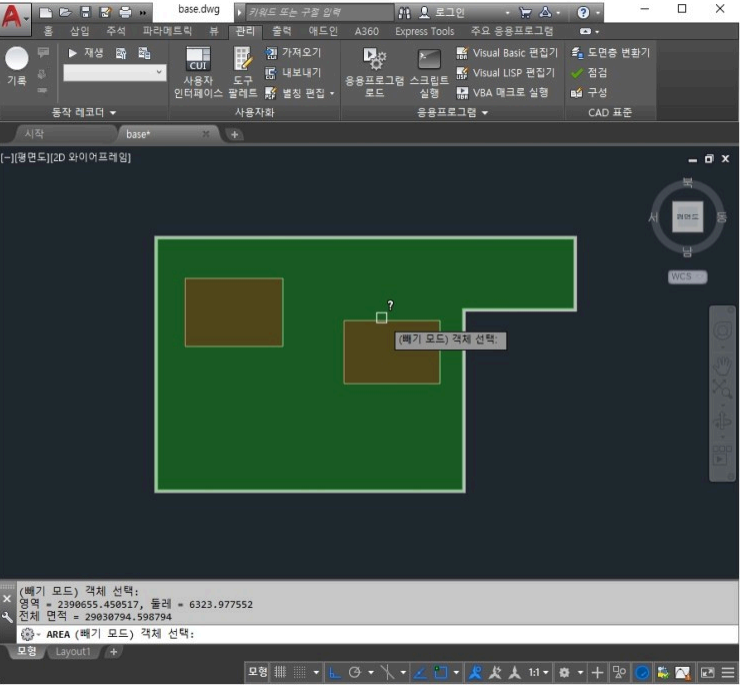Open the 삽입 ribbon tab
This screenshot has width=741, height=685.
pos(79,31)
